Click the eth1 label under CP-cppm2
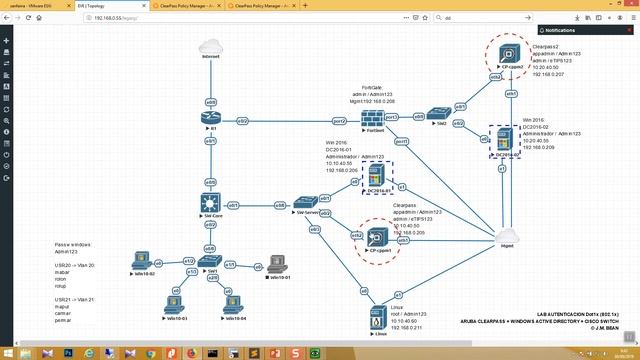640x360 pixels. point(511,94)
